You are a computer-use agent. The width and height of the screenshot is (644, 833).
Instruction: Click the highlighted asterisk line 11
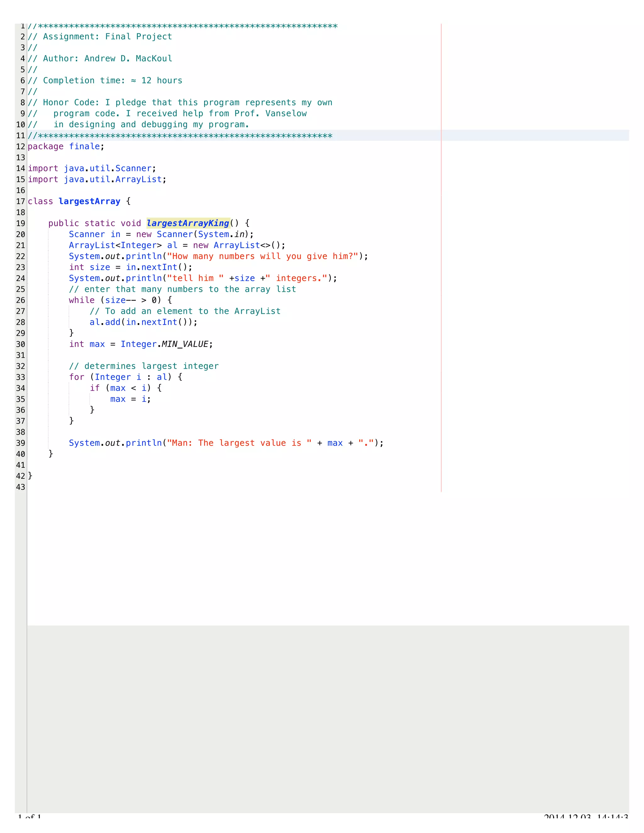pyautogui.click(x=180, y=135)
